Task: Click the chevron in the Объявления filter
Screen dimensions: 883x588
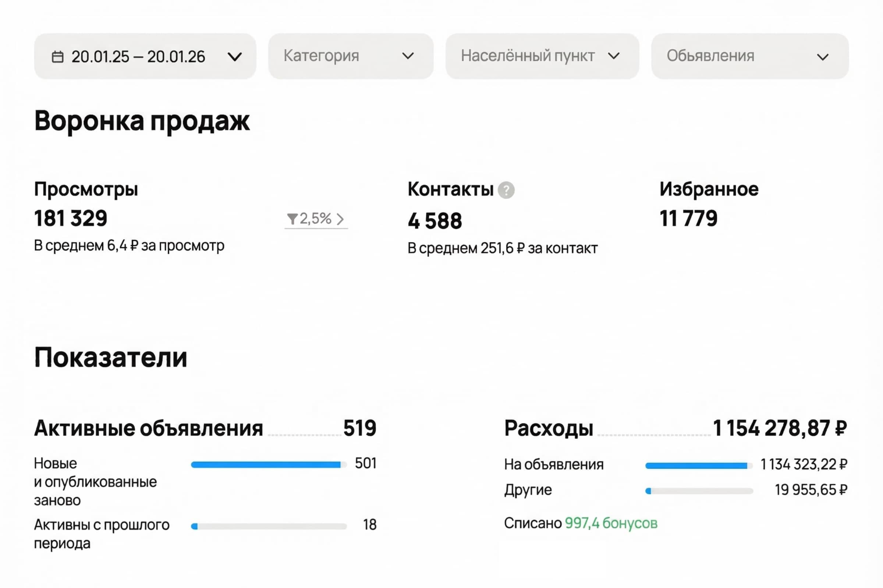Action: click(x=822, y=57)
